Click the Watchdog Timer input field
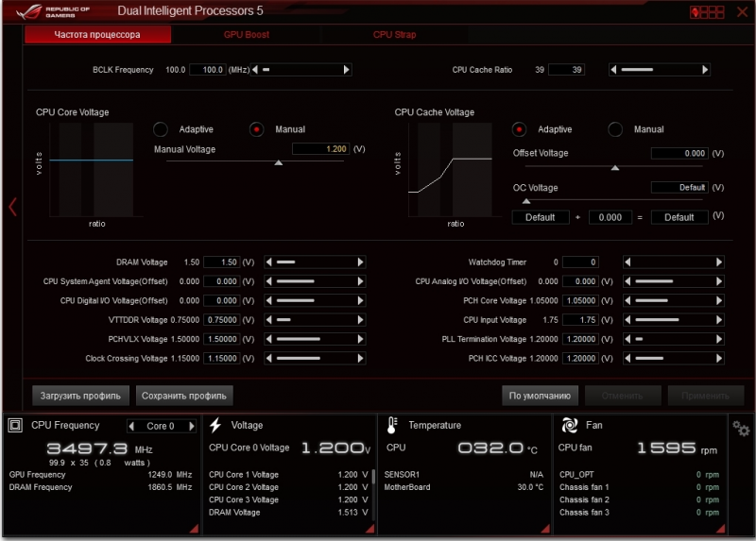Image resolution: width=756 pixels, height=541 pixels. pyautogui.click(x=580, y=262)
